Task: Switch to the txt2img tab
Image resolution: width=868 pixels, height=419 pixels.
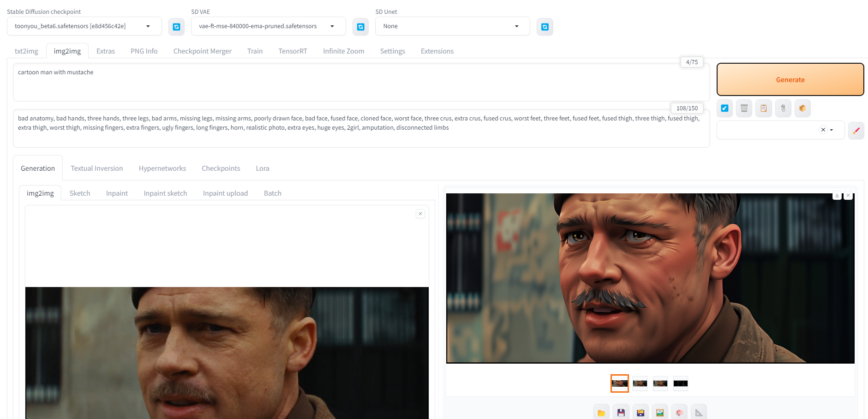Action: click(x=26, y=51)
